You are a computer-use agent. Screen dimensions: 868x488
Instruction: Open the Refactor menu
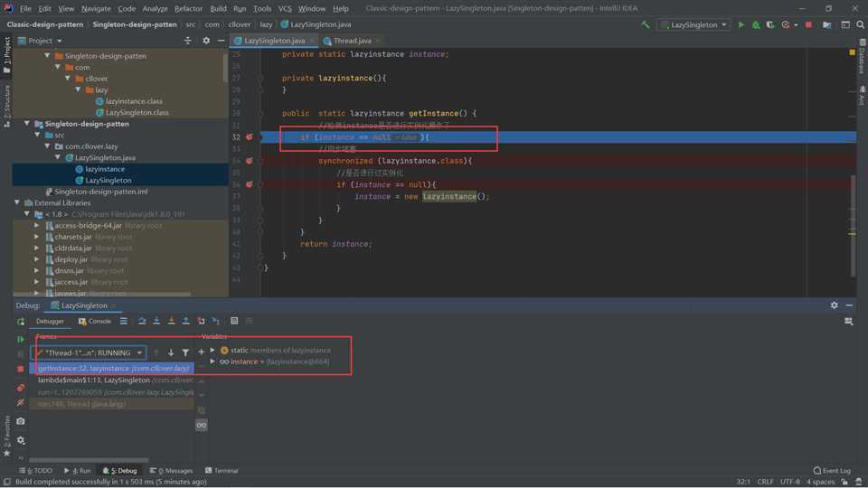click(x=188, y=8)
